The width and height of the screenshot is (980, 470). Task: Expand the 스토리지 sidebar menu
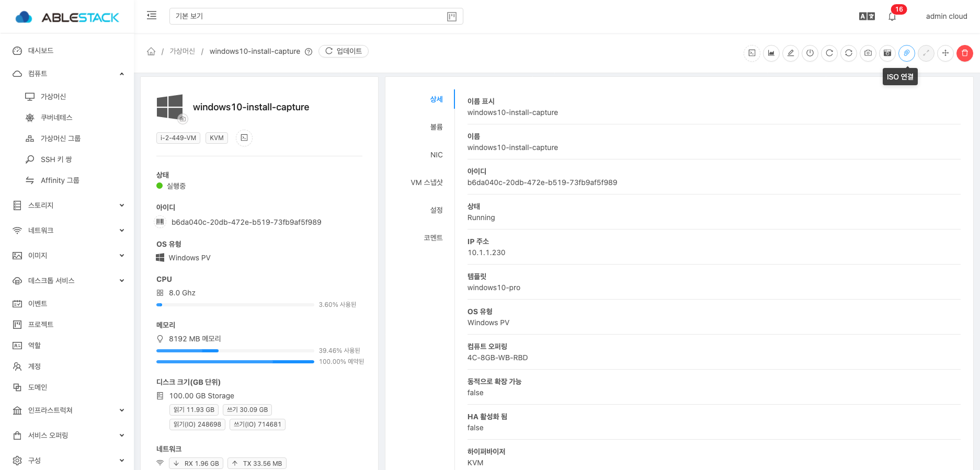(68, 205)
